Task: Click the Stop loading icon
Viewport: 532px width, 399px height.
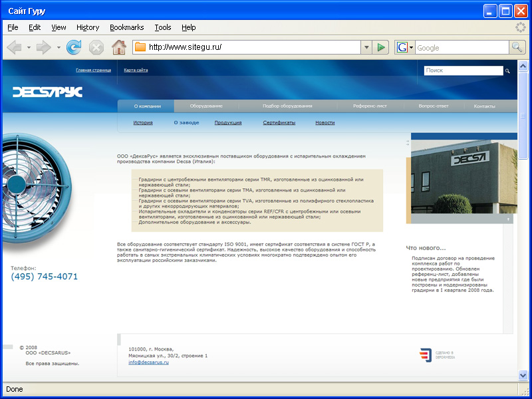Action: 96,47
